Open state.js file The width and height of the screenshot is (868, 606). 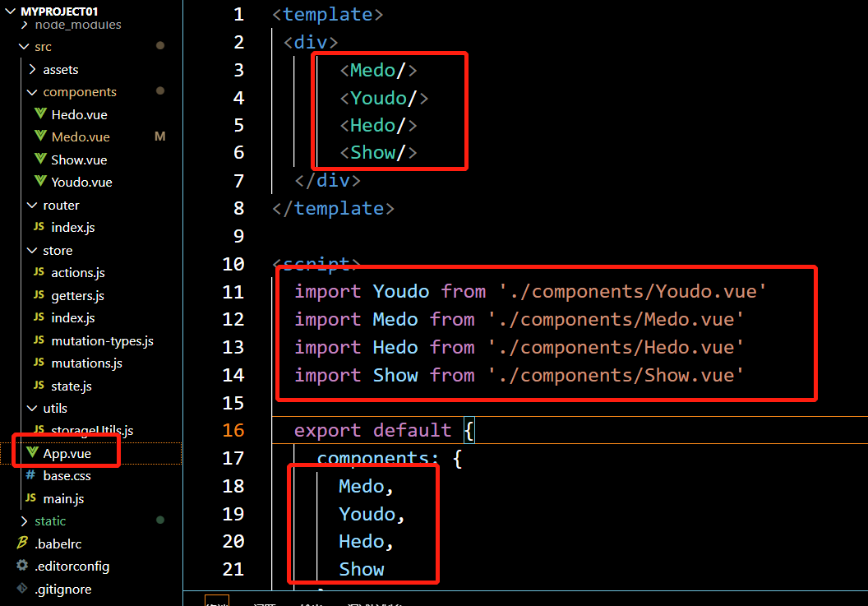coord(72,386)
